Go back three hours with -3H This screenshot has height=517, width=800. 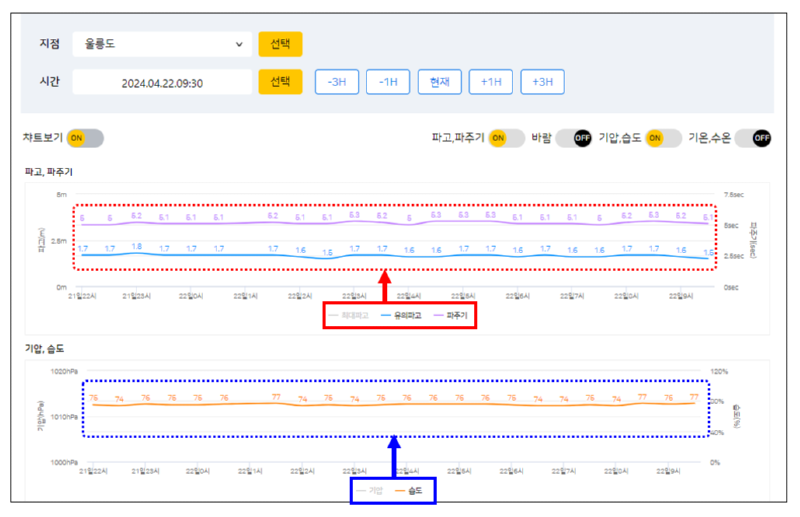pyautogui.click(x=337, y=82)
